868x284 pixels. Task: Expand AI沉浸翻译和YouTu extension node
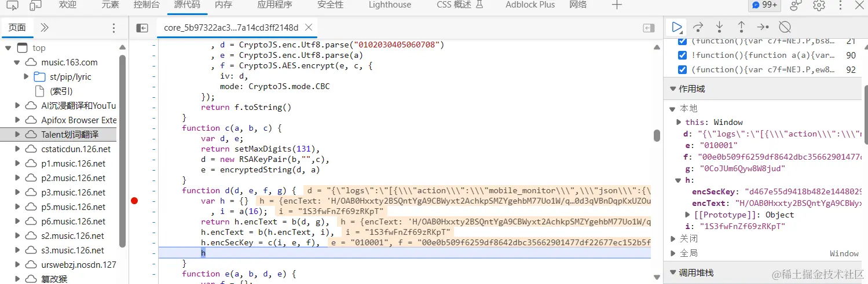point(17,105)
